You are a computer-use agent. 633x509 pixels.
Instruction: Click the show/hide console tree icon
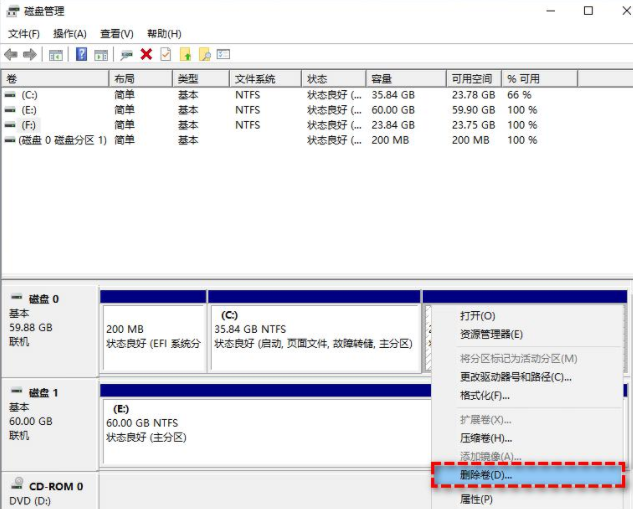point(56,55)
